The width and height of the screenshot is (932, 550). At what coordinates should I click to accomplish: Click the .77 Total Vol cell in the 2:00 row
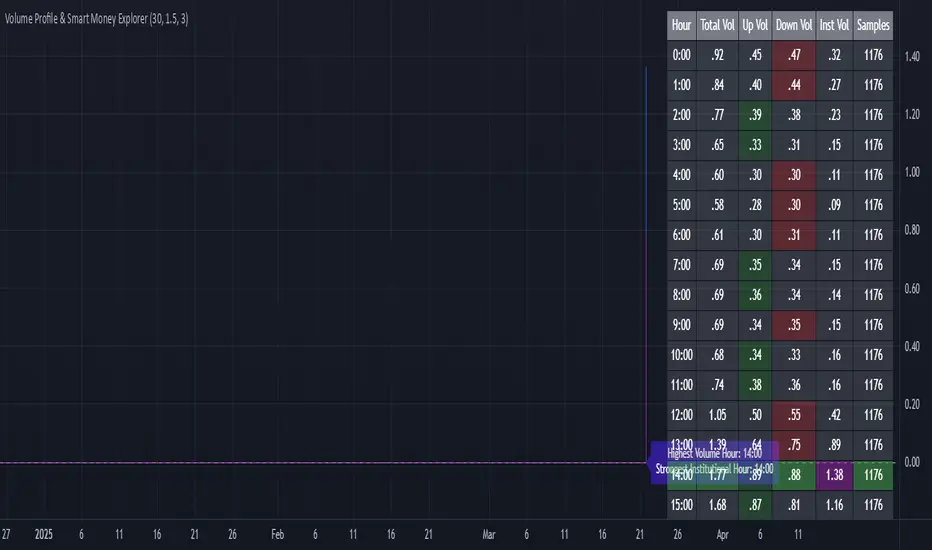(x=717, y=115)
